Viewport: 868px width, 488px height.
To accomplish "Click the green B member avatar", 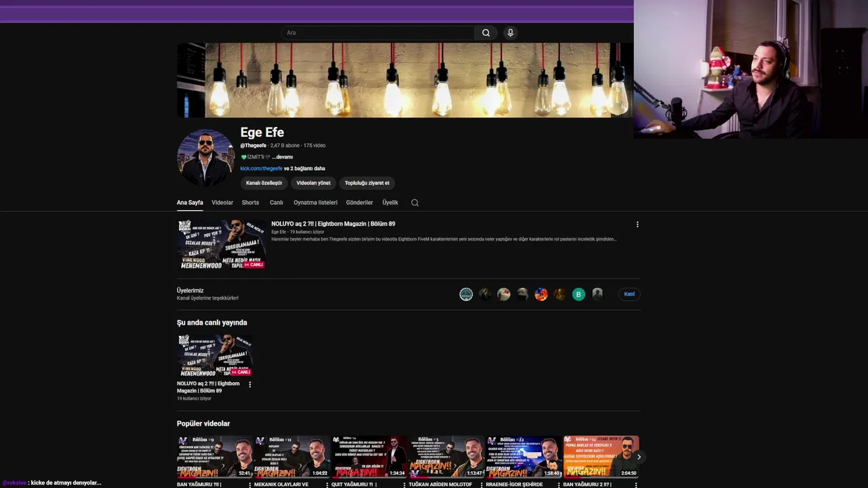I will tap(578, 294).
